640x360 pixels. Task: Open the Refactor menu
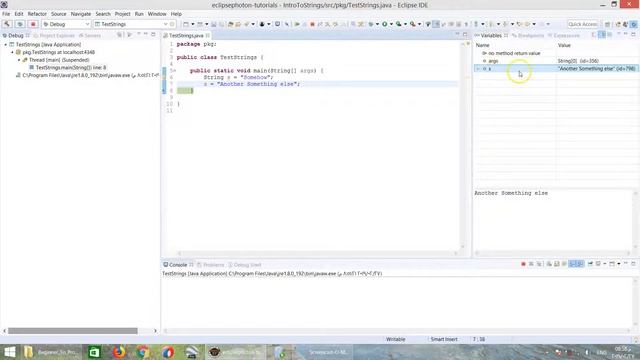tap(37, 14)
